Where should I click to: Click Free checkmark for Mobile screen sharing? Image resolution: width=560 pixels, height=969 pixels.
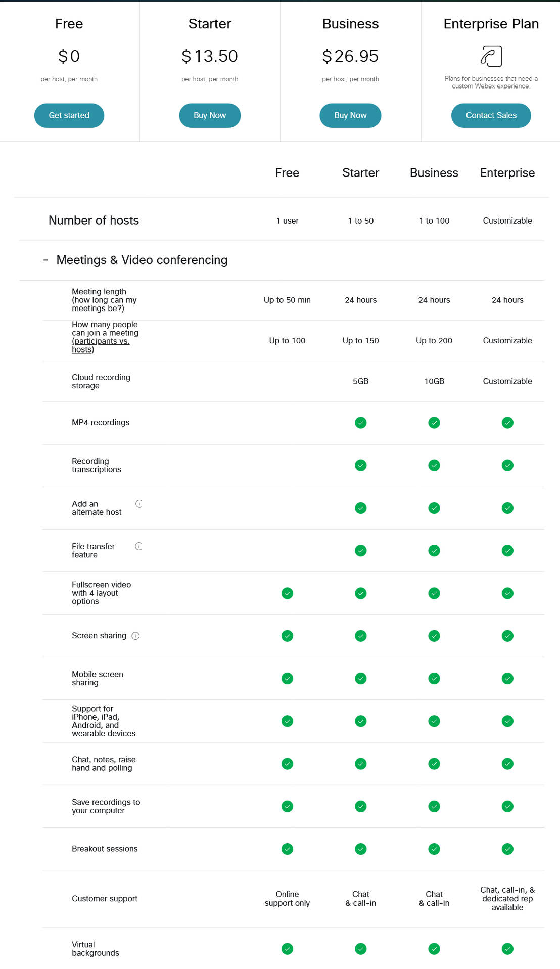coord(287,678)
